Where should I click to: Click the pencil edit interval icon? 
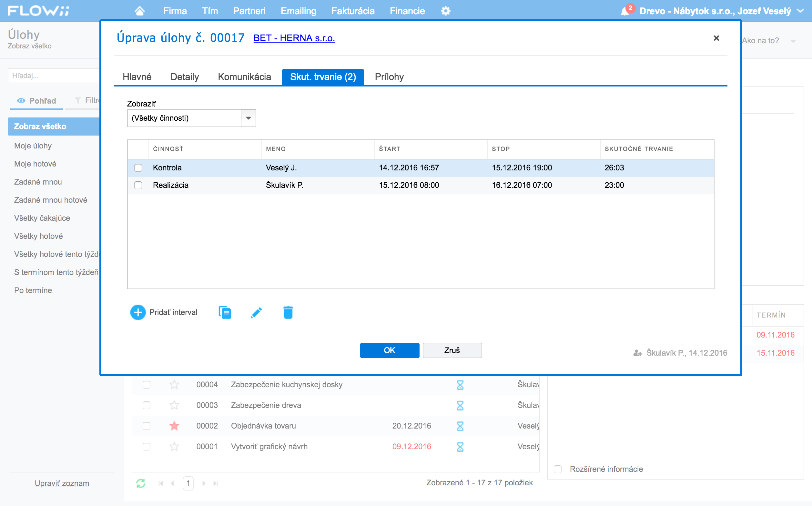(256, 312)
